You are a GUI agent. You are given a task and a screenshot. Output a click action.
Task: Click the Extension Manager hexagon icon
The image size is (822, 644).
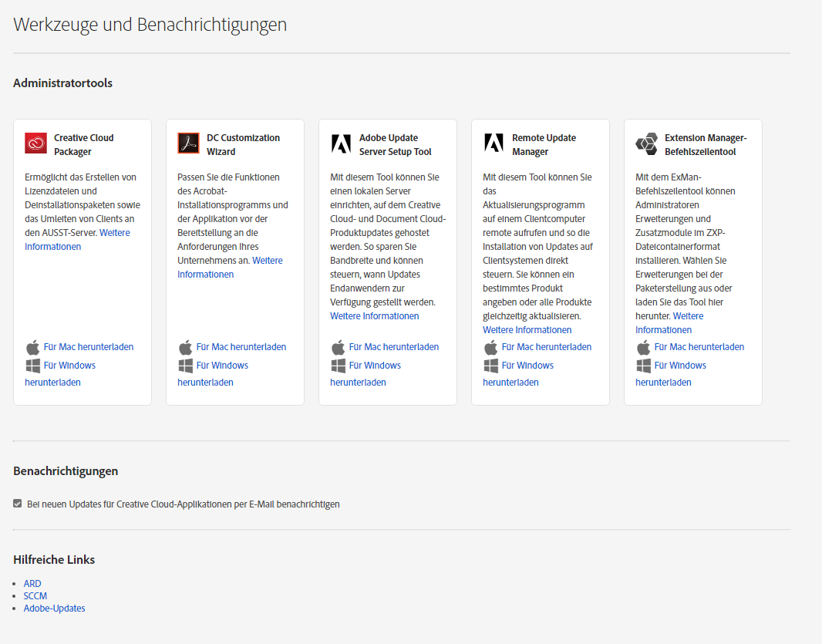point(646,143)
